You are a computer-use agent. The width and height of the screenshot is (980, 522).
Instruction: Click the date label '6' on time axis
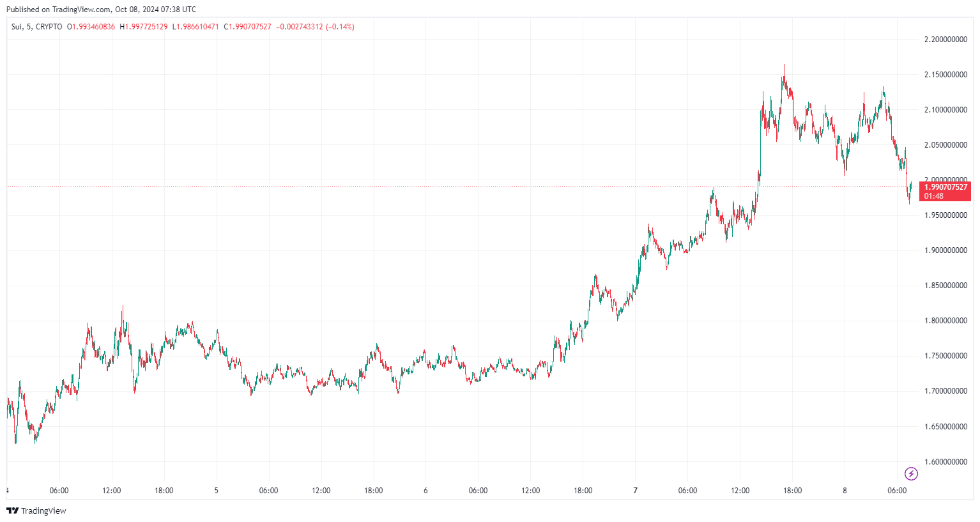pos(426,491)
